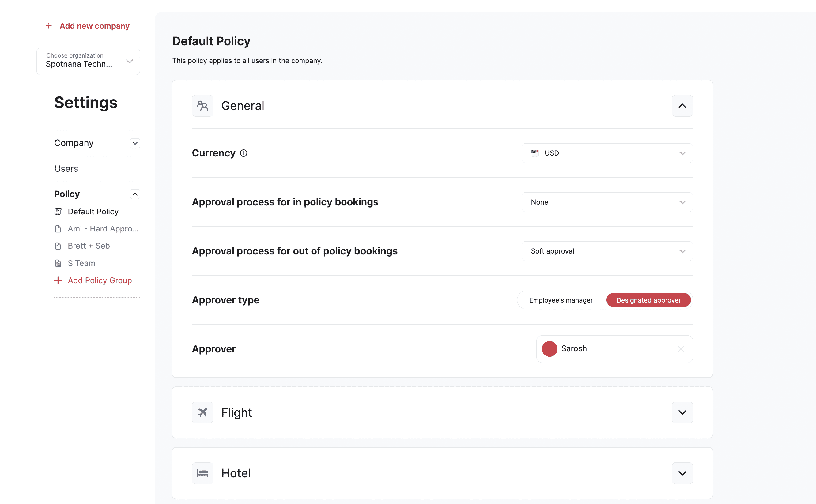Open the USD currency dropdown
The image size is (816, 504).
tap(607, 153)
